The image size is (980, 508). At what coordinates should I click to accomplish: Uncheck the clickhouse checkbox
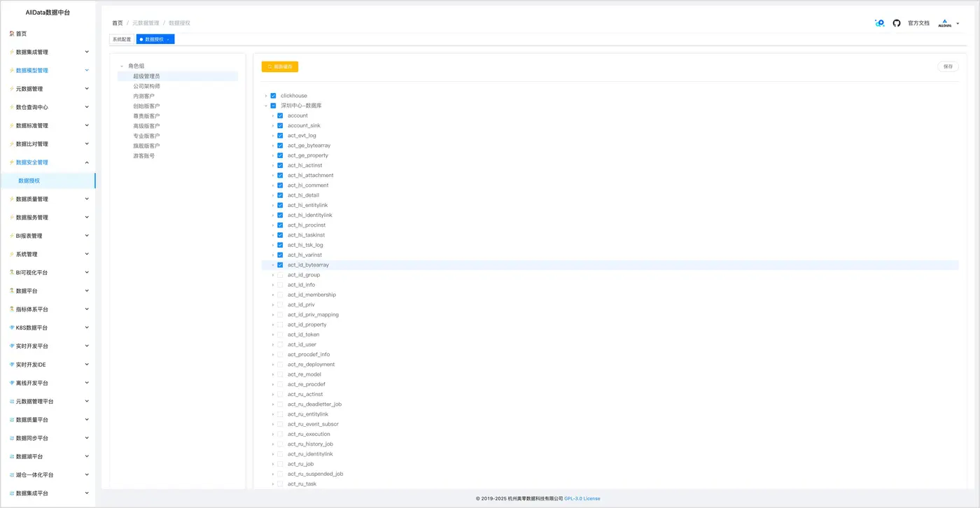(x=273, y=96)
